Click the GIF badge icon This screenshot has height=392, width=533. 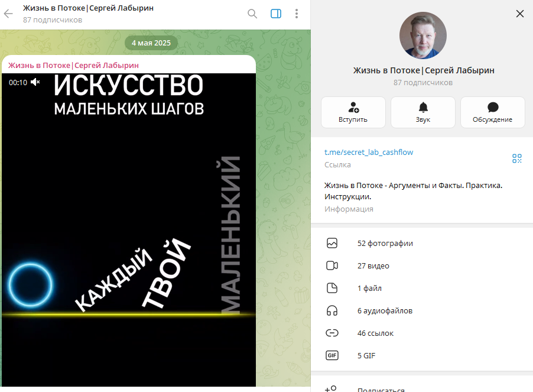coord(331,355)
